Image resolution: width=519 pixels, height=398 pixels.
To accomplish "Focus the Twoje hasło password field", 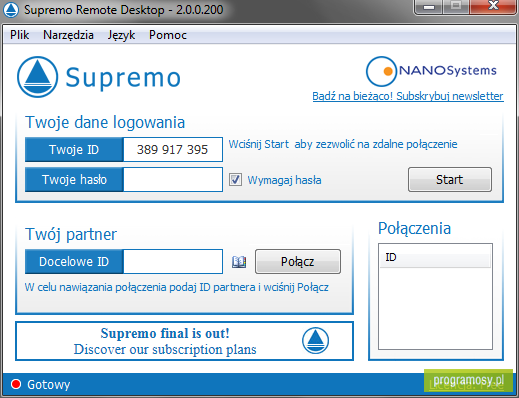I will coord(173,180).
